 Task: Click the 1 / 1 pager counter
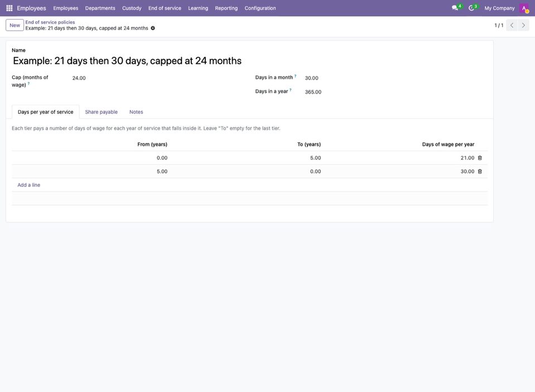pos(499,25)
